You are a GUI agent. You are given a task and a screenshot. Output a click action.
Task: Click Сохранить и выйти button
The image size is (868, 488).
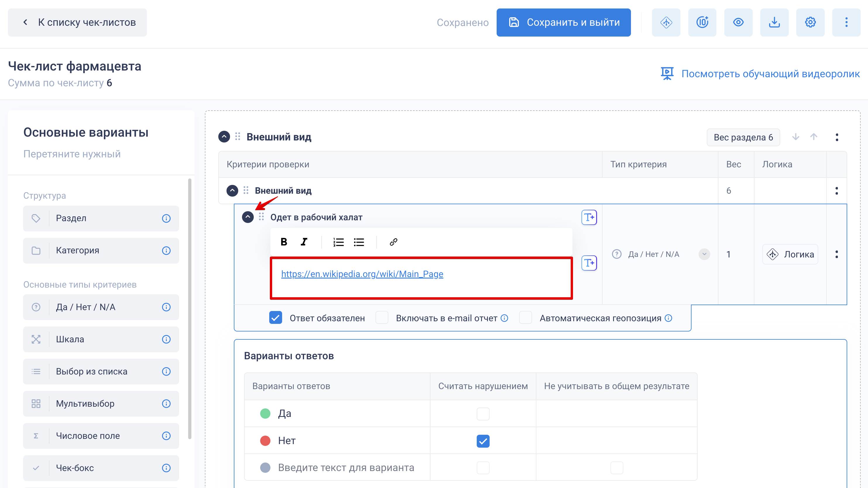tap(563, 22)
